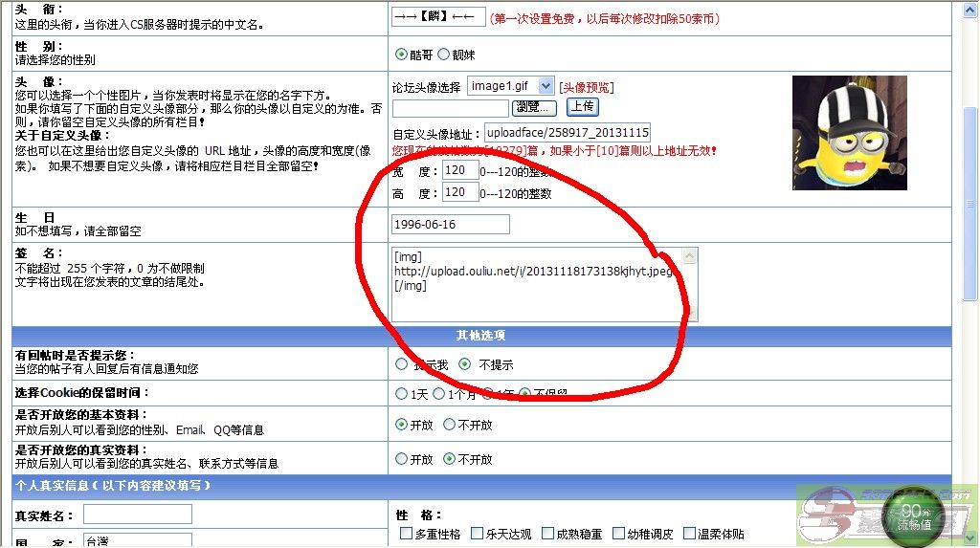Screen dimensions: 980x548
Task: Tick the 成熟稳重 personality checkbox
Action: (x=546, y=534)
